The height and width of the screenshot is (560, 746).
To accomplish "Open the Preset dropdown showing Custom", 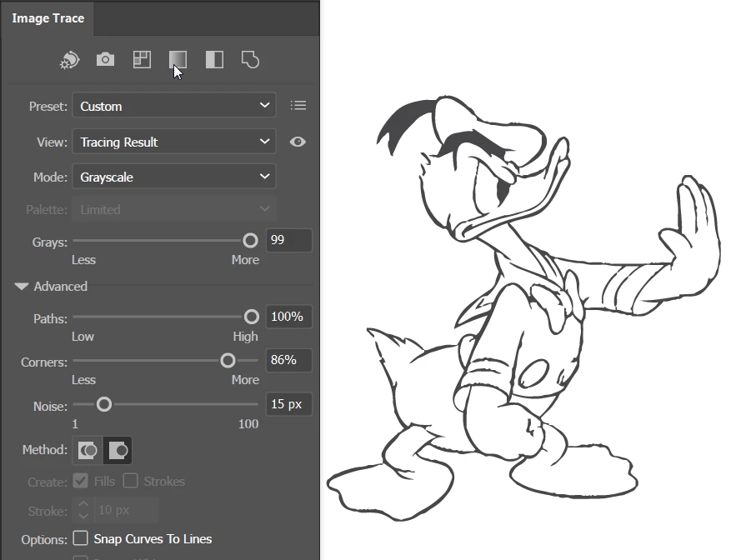I will coord(174,106).
